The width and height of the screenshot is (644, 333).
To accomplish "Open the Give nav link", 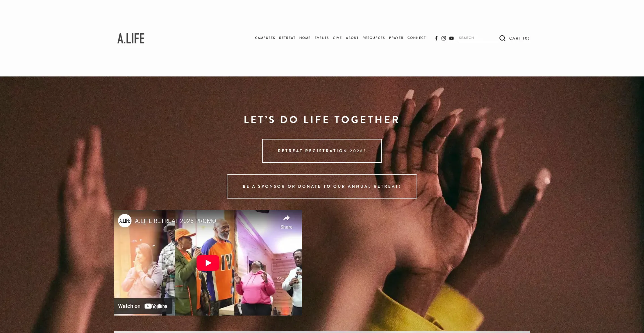I will pyautogui.click(x=337, y=38).
